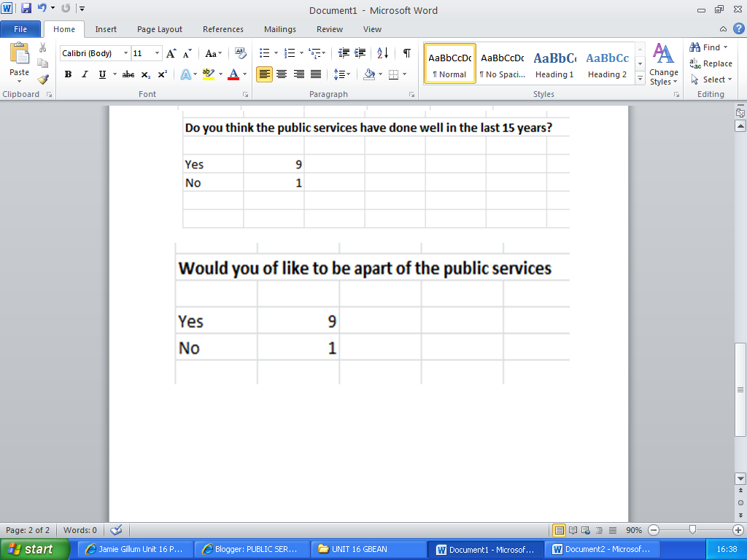Open the font name dropdown
Screen dimensions: 747x560
click(125, 53)
